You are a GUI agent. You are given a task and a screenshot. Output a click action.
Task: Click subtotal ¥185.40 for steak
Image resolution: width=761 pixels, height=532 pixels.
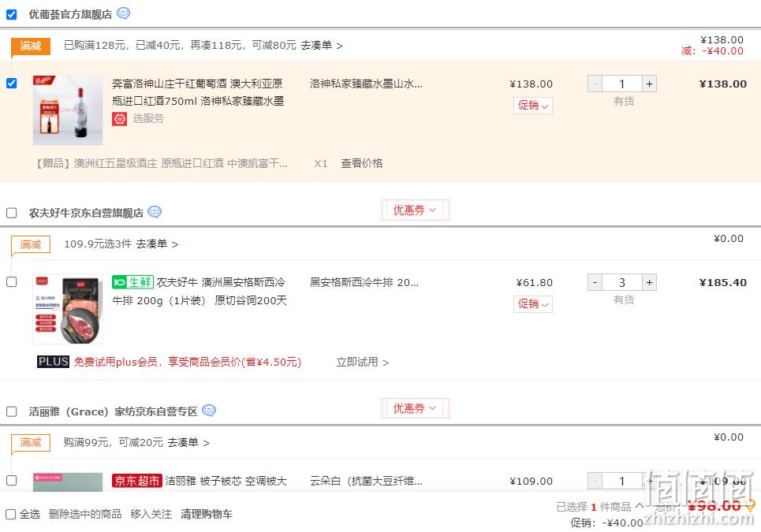(x=722, y=282)
